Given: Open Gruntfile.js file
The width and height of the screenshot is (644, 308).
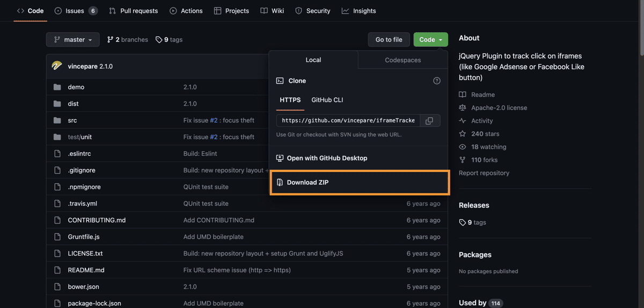Looking at the screenshot, I should pyautogui.click(x=84, y=237).
